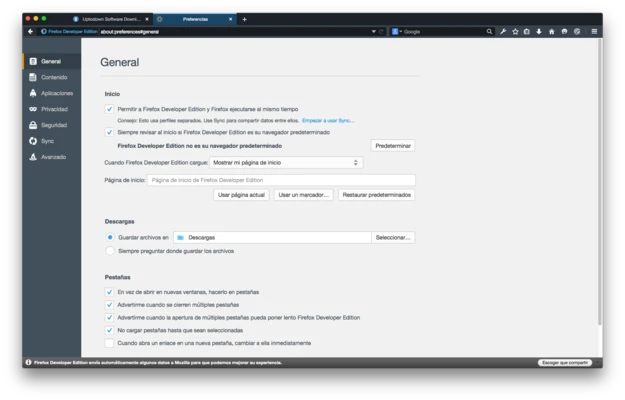Close the Uptodown Software Download tab
The height and width of the screenshot is (400, 625).
click(147, 19)
